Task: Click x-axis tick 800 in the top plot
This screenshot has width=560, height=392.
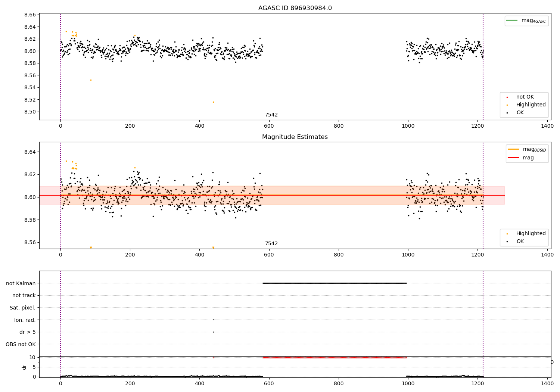Action: (339, 126)
